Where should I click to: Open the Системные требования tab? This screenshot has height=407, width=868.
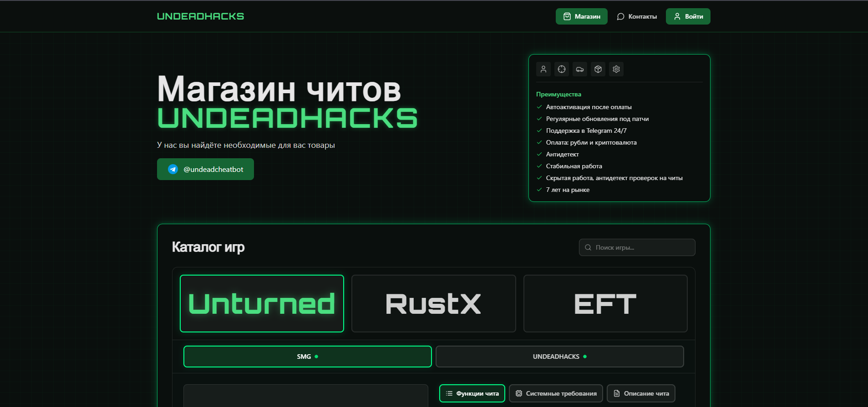click(x=556, y=393)
